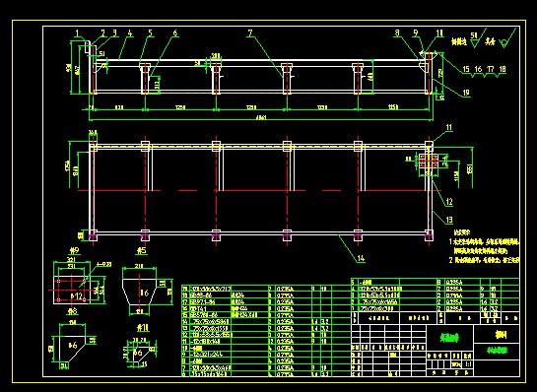Click the Q235A material cell of row 5
The height and width of the screenshot is (392, 537).
point(454,282)
